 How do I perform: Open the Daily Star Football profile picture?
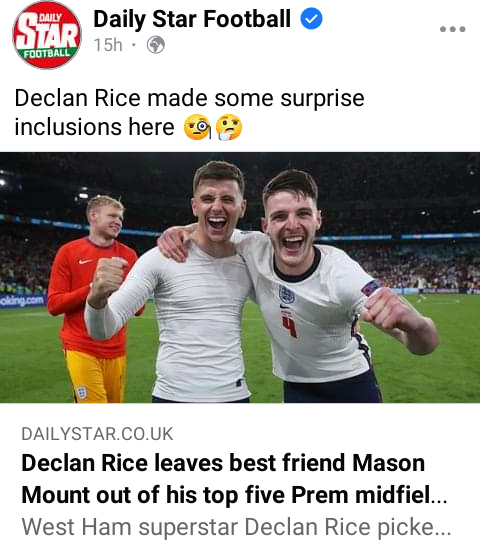47,35
